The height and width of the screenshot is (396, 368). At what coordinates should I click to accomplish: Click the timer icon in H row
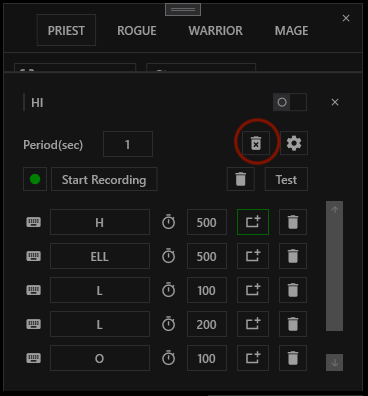tap(168, 222)
